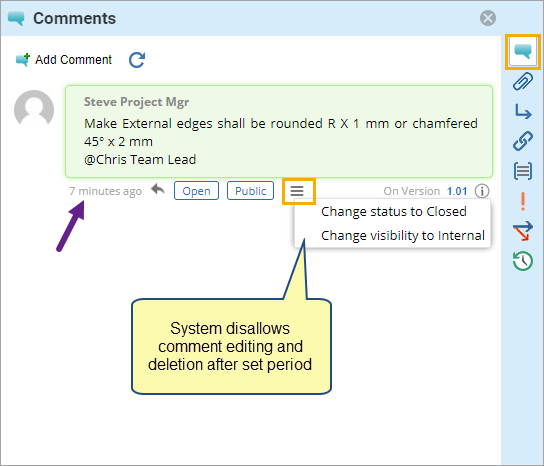Reply to Steve's comment

click(158, 190)
